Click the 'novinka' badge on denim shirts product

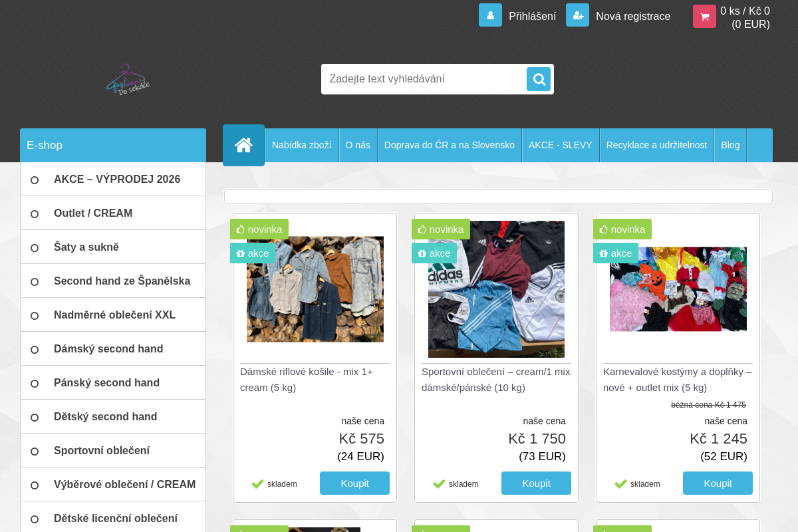click(259, 229)
